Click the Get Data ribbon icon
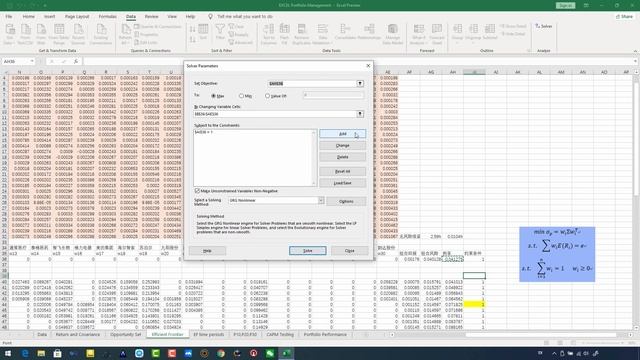Screen dimensions: 640x360 tap(9, 34)
